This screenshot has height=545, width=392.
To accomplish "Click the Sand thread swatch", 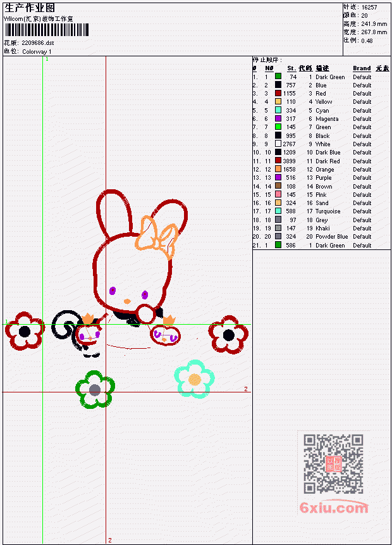I will pos(278,203).
